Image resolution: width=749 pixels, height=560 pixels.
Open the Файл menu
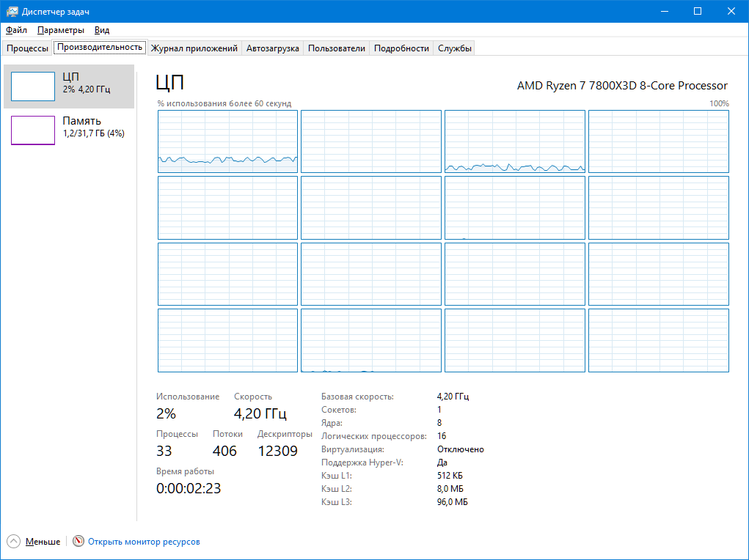tap(16, 30)
